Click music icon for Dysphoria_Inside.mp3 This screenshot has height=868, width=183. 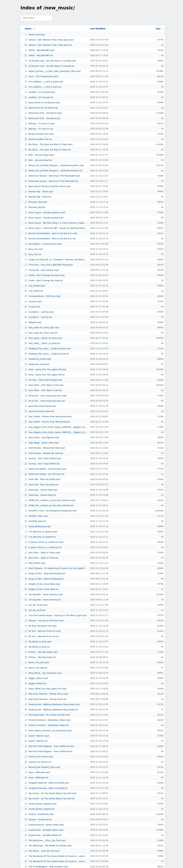pos(26,359)
